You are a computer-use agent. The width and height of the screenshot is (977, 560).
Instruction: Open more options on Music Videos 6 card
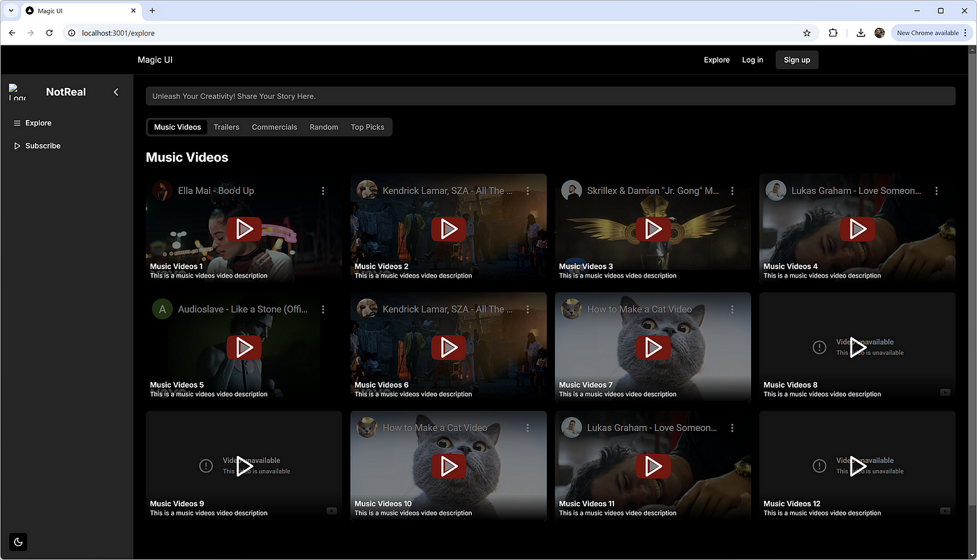(x=528, y=309)
